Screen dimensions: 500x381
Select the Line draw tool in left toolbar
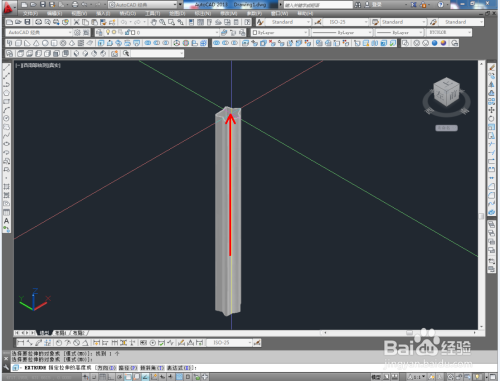(x=6, y=68)
